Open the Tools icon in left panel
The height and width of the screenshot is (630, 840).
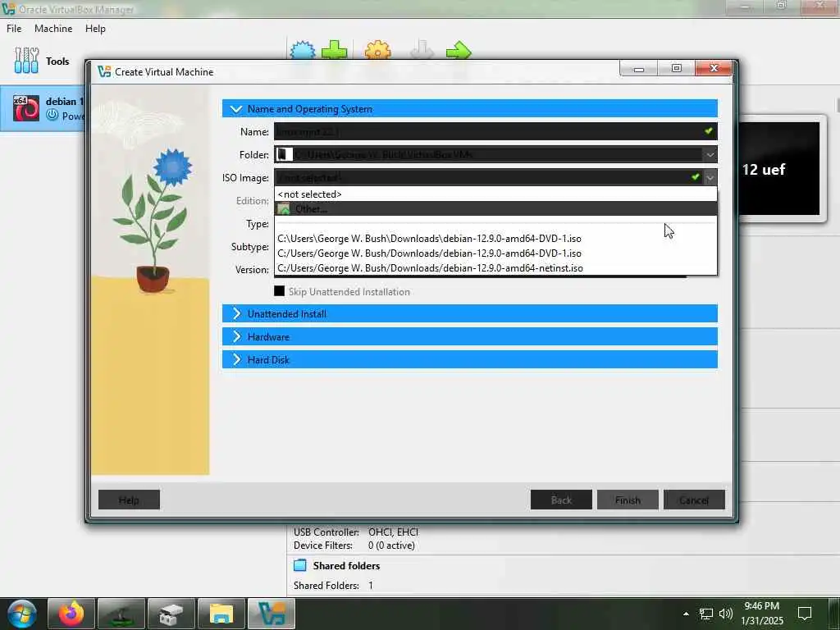[26, 61]
